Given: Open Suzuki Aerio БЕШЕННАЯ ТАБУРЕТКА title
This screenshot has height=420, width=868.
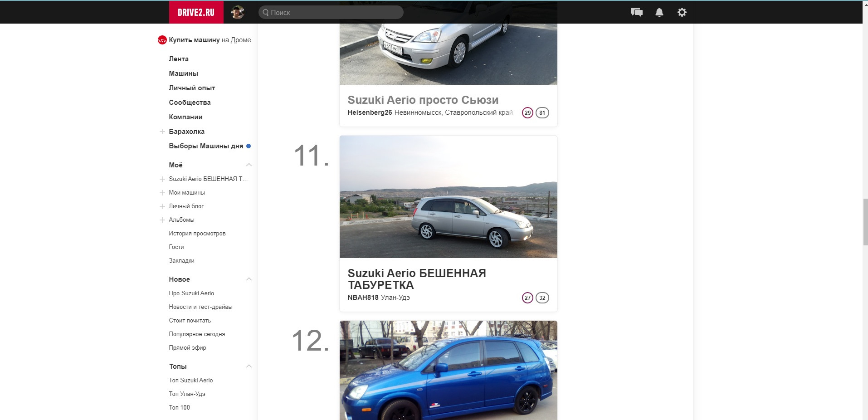Looking at the screenshot, I should pos(417,279).
